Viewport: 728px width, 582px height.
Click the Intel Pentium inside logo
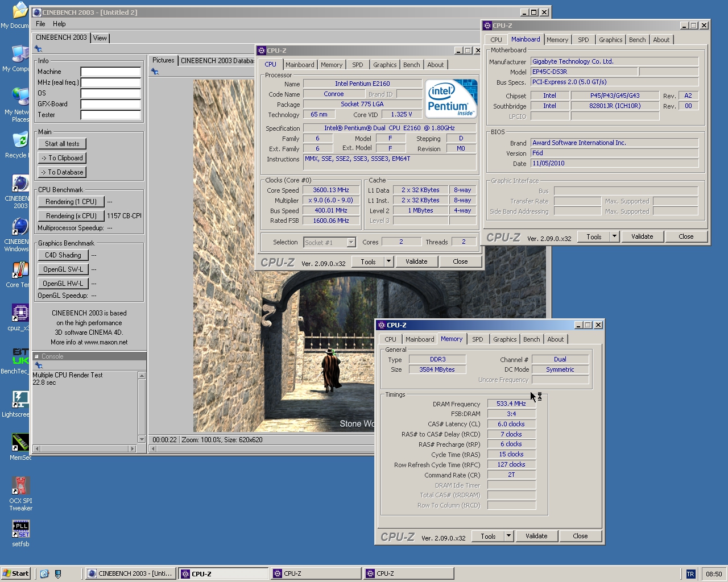452,99
